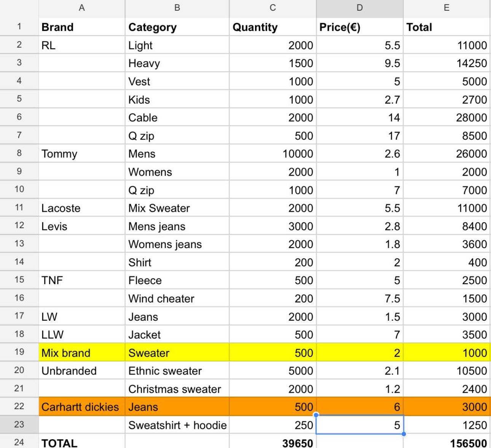Select the Lacoste brand cell
The width and height of the screenshot is (491, 448).
(82, 208)
